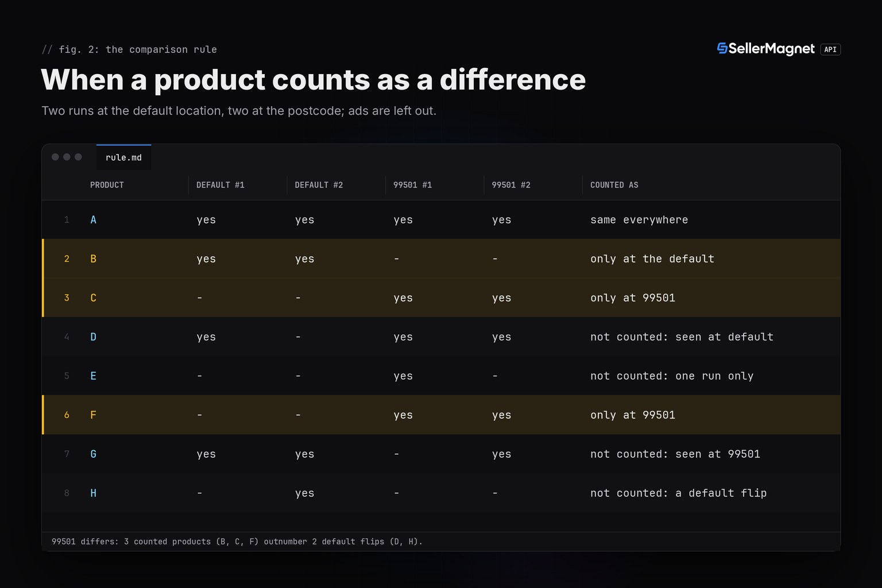The width and height of the screenshot is (882, 588).
Task: Click 'yes' under 99501 #1 for product C
Action: pyautogui.click(x=403, y=299)
